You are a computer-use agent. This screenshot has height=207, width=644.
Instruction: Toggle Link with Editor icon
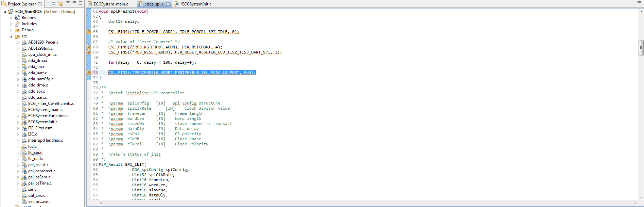click(61, 4)
